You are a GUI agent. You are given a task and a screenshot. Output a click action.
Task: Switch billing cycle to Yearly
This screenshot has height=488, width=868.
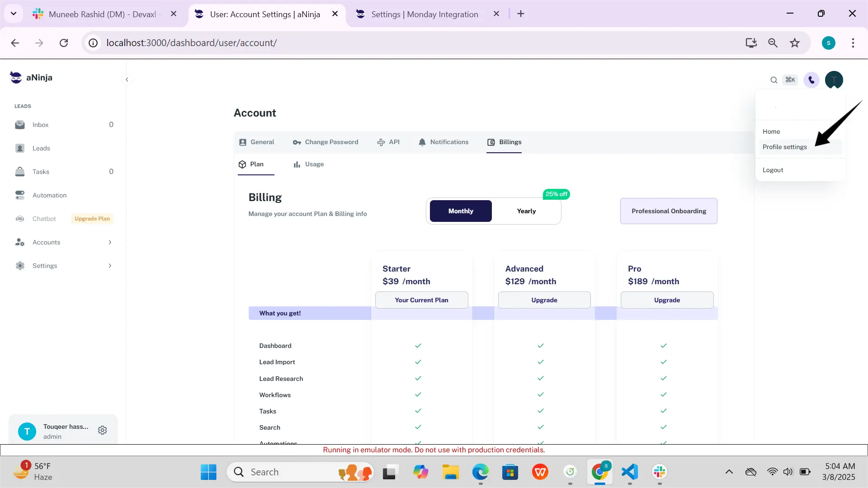(x=526, y=211)
